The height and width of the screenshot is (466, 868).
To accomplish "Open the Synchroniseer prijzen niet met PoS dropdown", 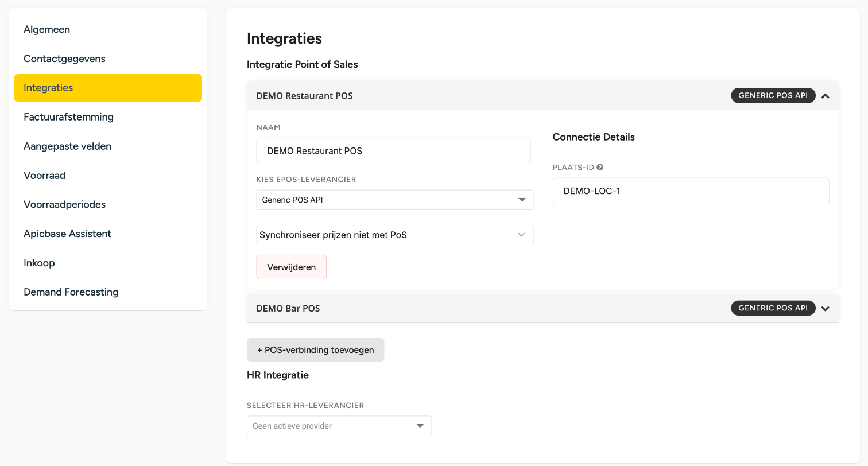I will pos(395,235).
